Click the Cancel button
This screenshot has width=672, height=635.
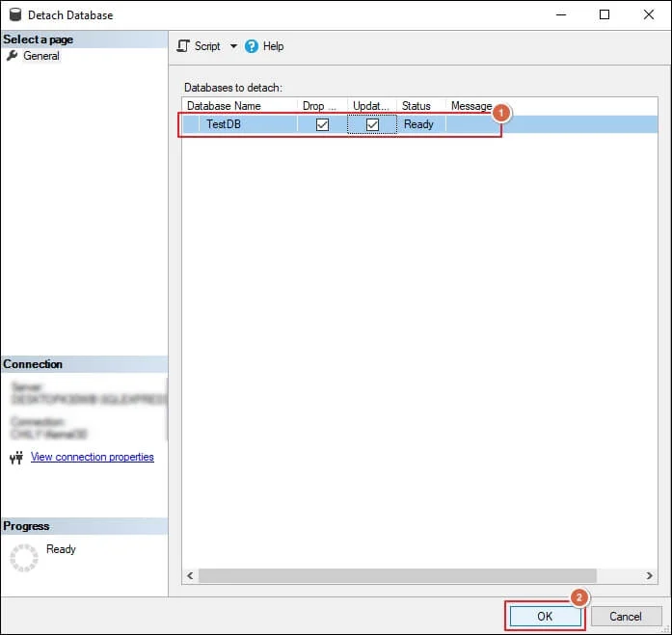tap(626, 616)
